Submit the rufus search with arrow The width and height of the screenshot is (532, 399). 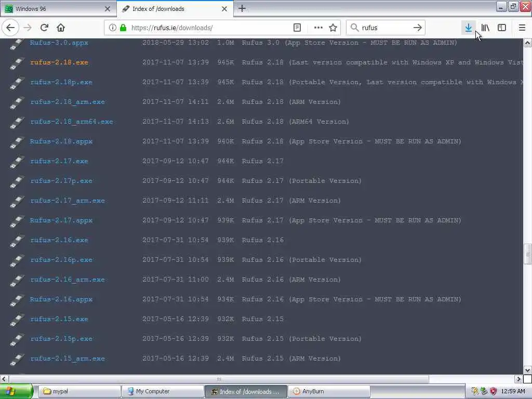coord(418,28)
